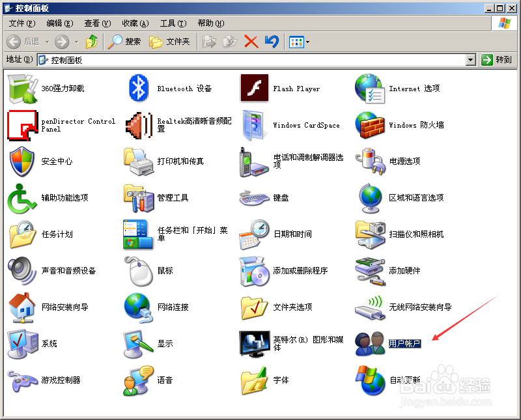Screen dimensions: 521x420
Task: Open 安全中心 shield icon
Action: (22, 161)
